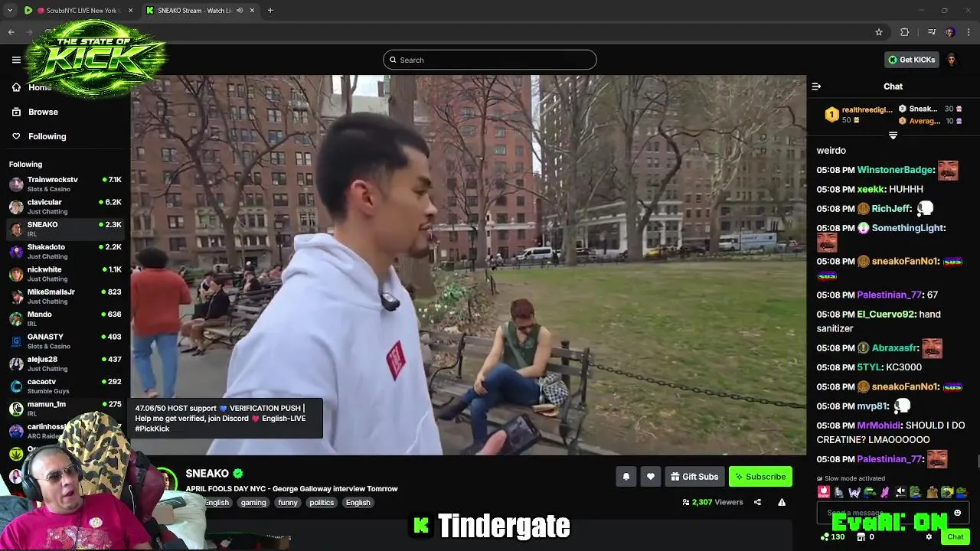Click the muted speaker emote
The image size is (980, 551).
click(x=900, y=492)
